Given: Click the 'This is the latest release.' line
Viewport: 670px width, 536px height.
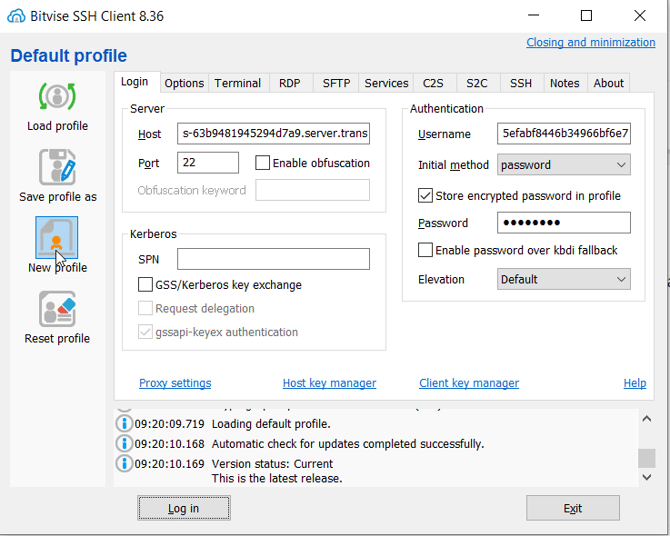Looking at the screenshot, I should point(277,478).
